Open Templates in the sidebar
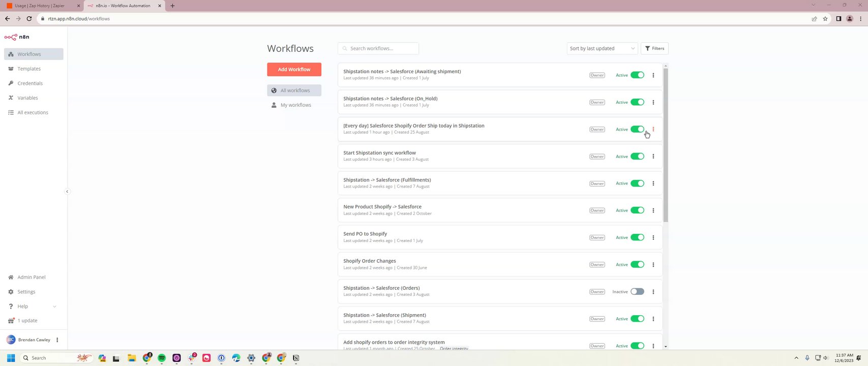This screenshot has height=366, width=868. coord(34,69)
